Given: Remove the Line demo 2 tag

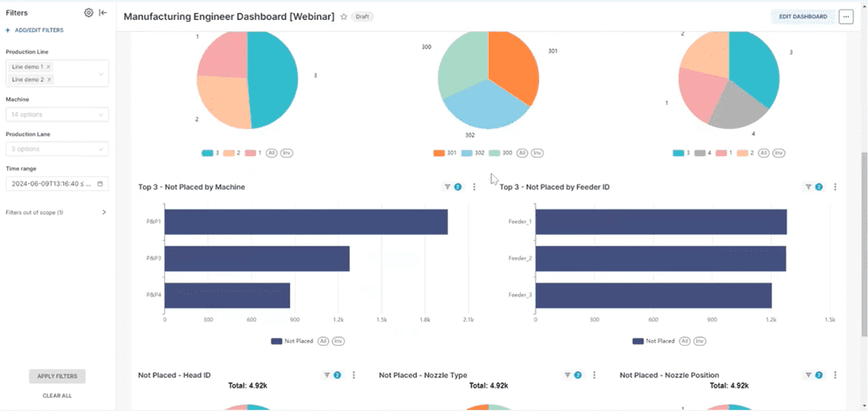Looking at the screenshot, I should point(49,80).
